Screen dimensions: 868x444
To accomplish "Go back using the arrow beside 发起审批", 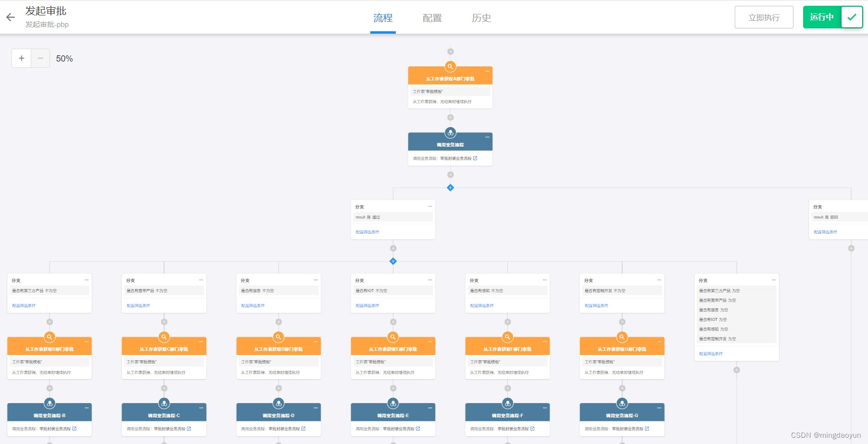I will point(11,17).
